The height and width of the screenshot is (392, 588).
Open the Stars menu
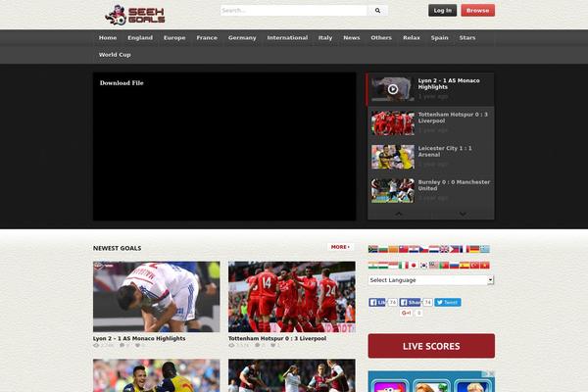click(x=467, y=38)
